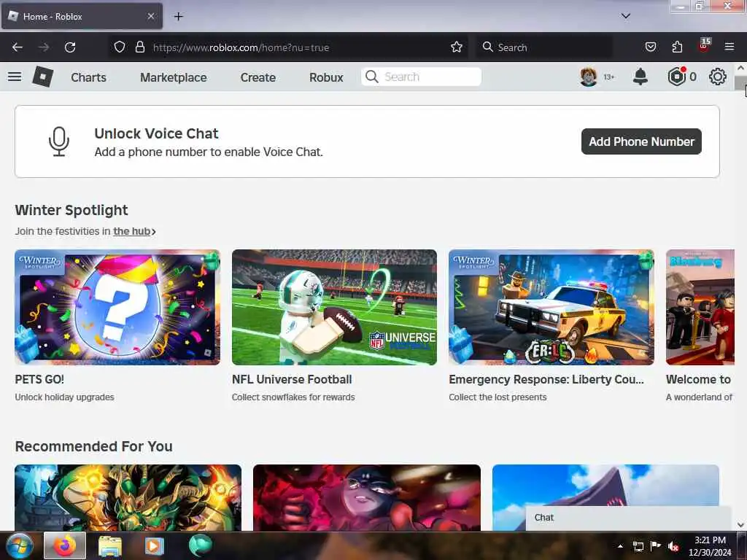Open a new browser tab

coord(178,17)
